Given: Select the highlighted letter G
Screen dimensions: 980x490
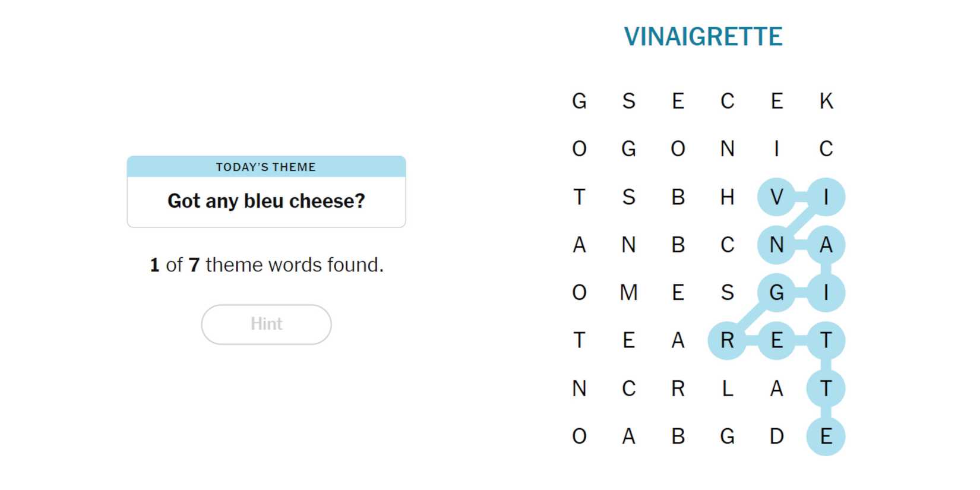Looking at the screenshot, I should tap(776, 293).
